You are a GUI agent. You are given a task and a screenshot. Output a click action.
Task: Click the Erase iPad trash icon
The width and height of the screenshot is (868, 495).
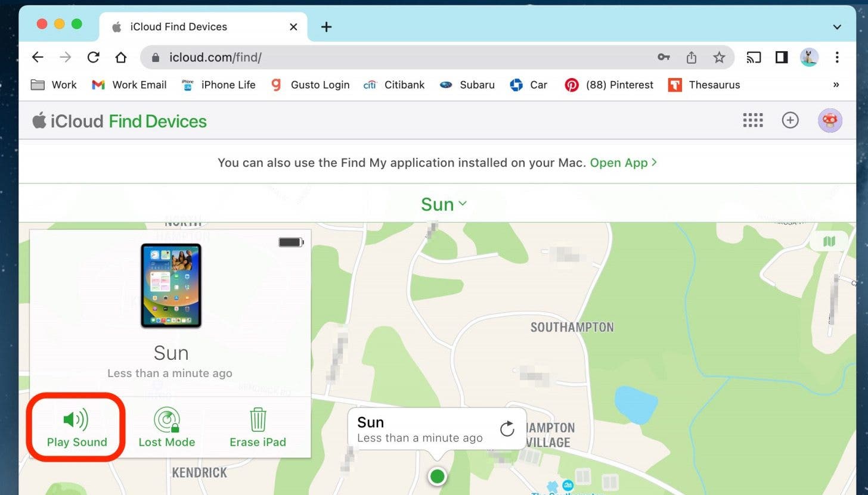[x=258, y=420]
